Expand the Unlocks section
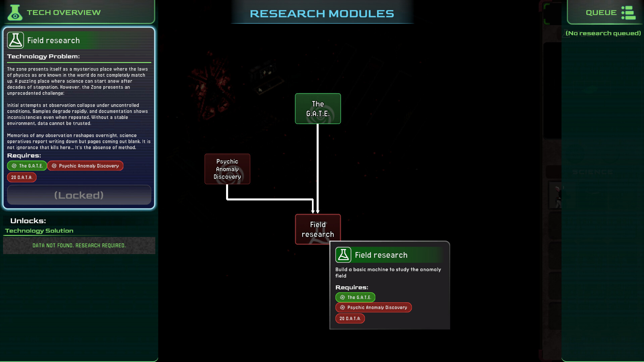The width and height of the screenshot is (644, 362). click(x=28, y=221)
